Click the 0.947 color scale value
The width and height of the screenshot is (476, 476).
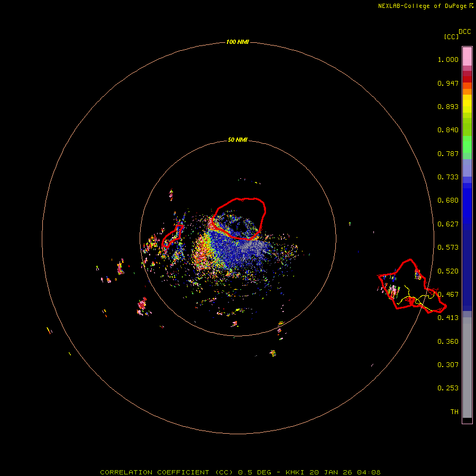[x=448, y=83]
